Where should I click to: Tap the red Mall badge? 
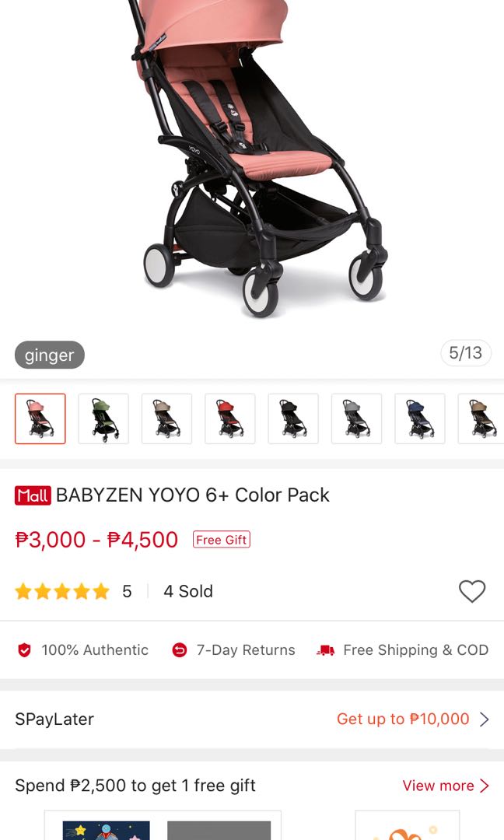(33, 495)
